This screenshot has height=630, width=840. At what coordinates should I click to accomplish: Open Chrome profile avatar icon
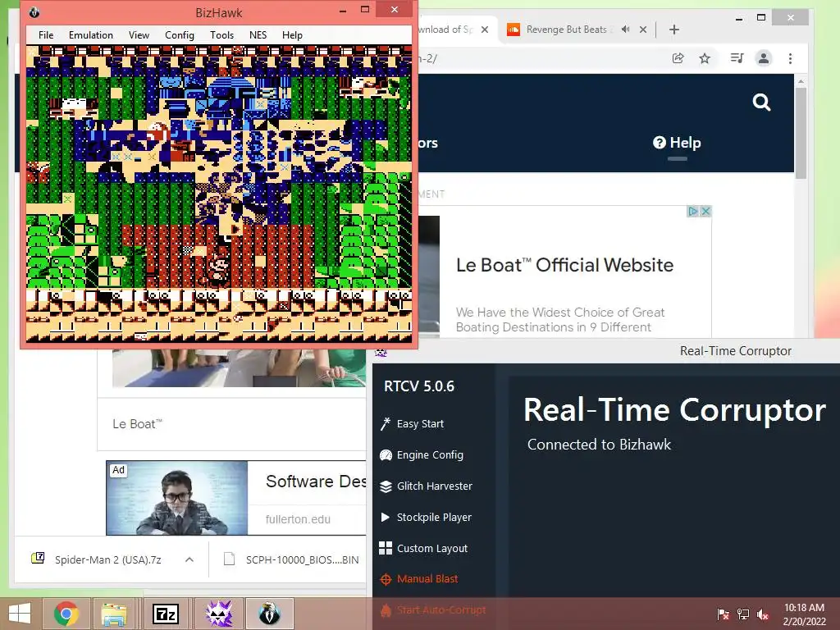764,58
